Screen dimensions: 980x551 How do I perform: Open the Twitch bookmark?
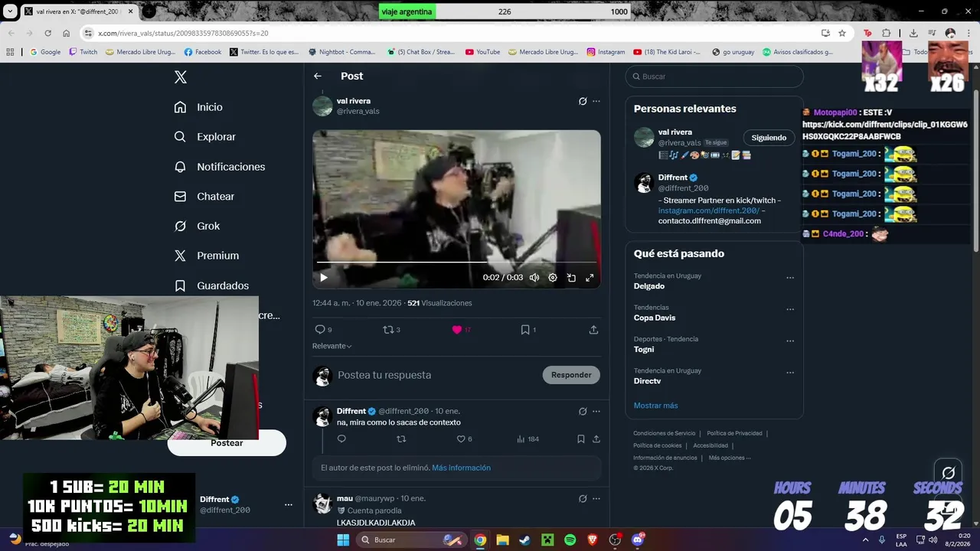pyautogui.click(x=83, y=52)
